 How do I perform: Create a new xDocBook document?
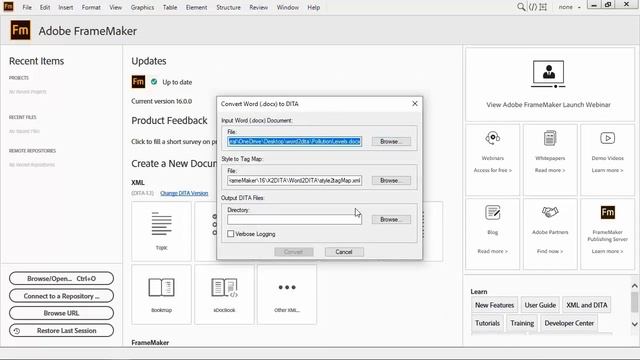[x=224, y=294]
